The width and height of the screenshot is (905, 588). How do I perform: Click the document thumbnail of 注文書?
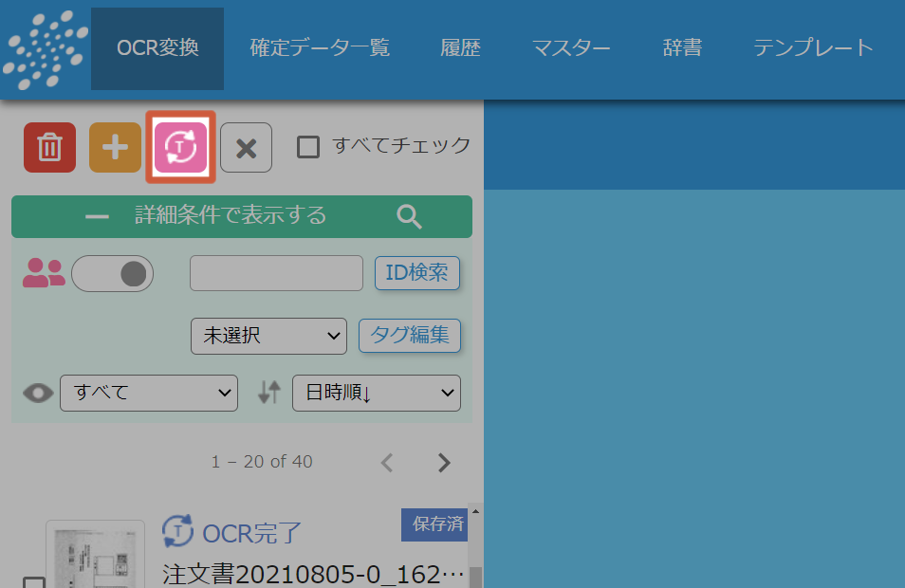click(95, 555)
